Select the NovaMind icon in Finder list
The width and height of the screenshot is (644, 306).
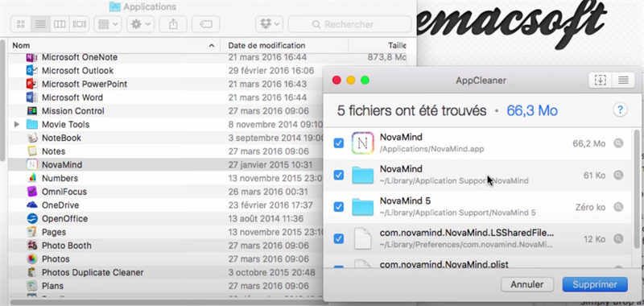(x=31, y=165)
